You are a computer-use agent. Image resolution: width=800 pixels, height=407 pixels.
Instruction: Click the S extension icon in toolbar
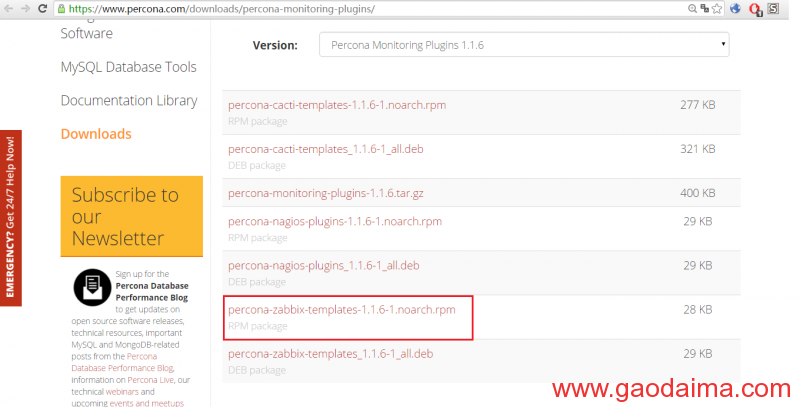pyautogui.click(x=773, y=8)
